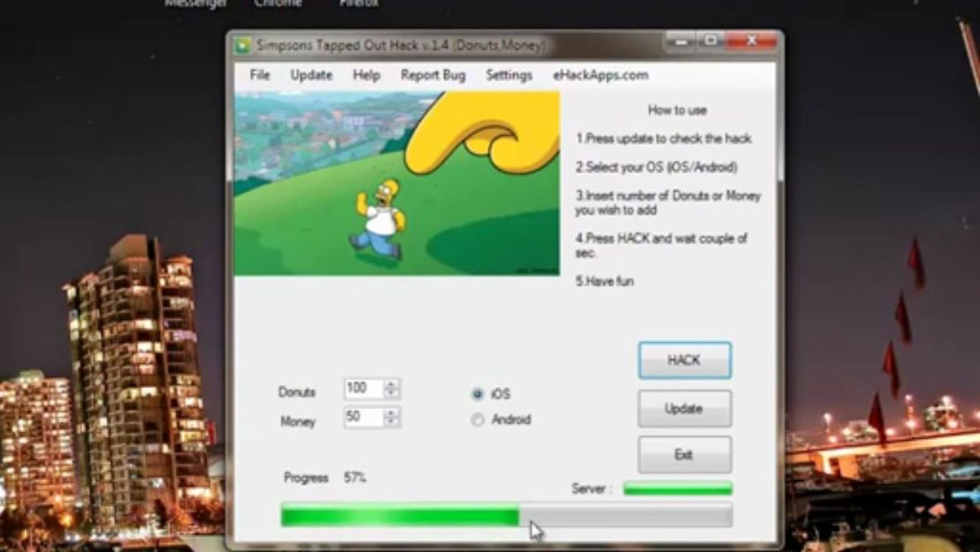Click the Chrome desktop shortcut label
The image size is (980, 552).
(278, 3)
